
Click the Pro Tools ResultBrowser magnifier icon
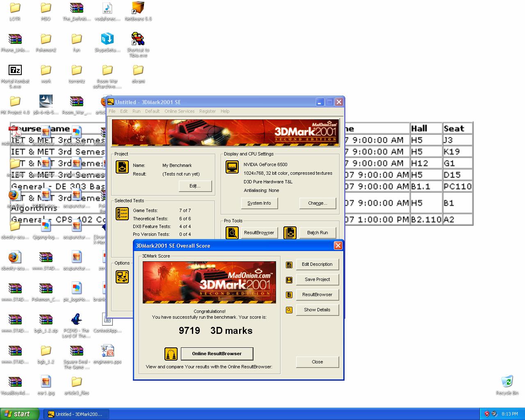coord(232,233)
